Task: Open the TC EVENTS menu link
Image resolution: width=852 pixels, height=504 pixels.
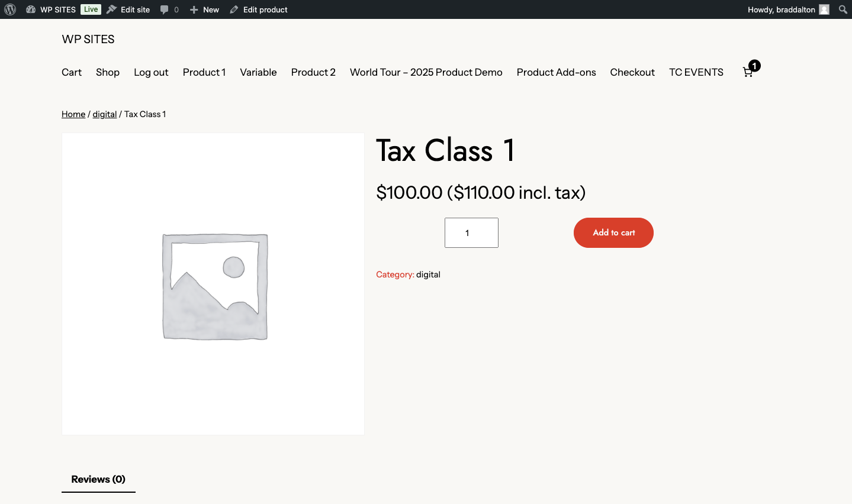Action: point(696,72)
